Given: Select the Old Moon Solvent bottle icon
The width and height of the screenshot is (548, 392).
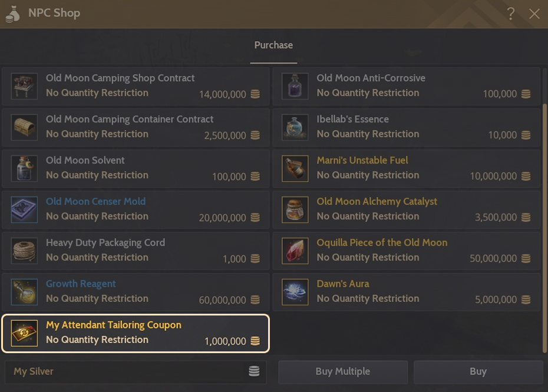Looking at the screenshot, I should point(24,169).
